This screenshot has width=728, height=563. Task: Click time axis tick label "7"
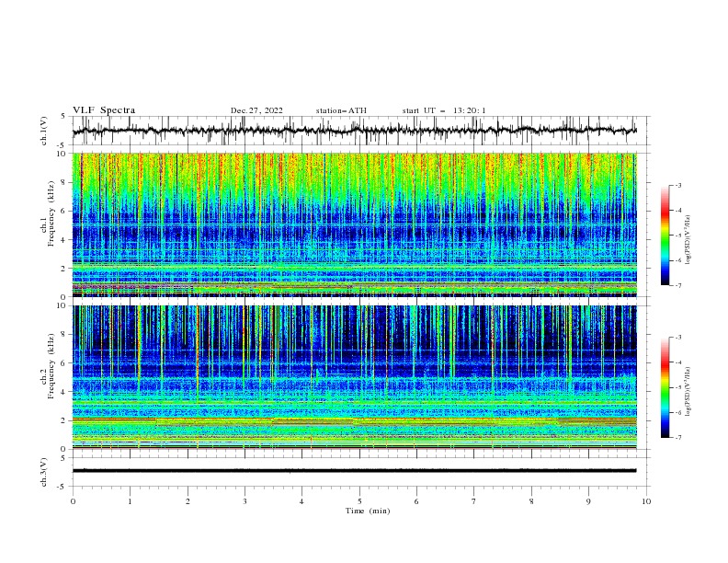[474, 501]
